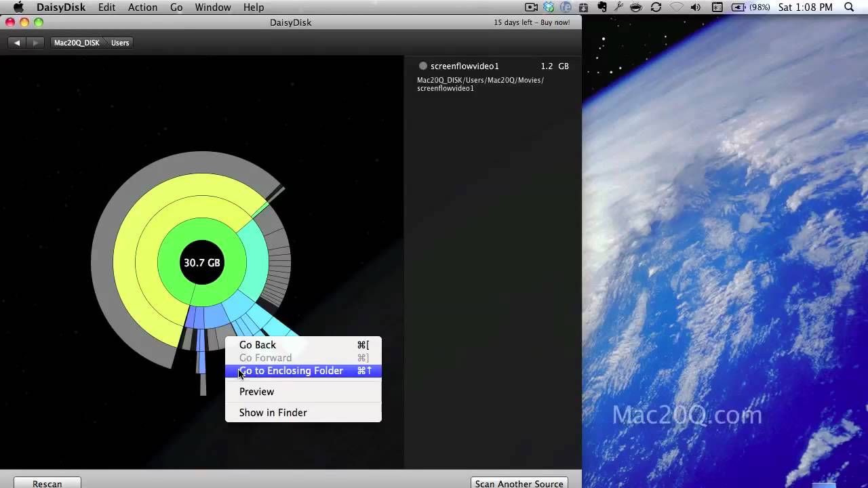This screenshot has width=868, height=488.
Task: Click the '15 days left – Buy now!' link
Action: 532,22
